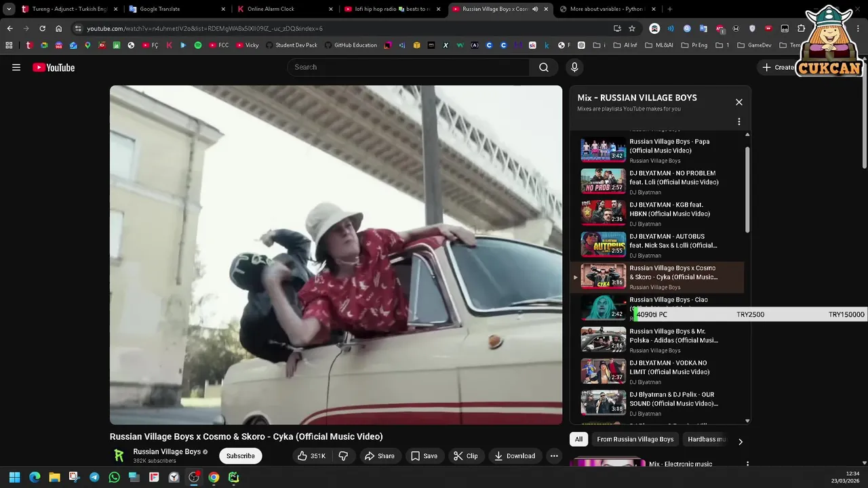Viewport: 868px width, 488px height.
Task: Open the Student Dev Pack bookmark
Action: click(291, 45)
